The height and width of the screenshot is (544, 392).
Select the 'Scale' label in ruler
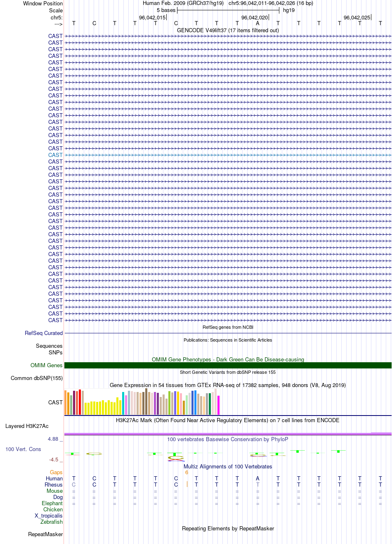click(x=56, y=10)
